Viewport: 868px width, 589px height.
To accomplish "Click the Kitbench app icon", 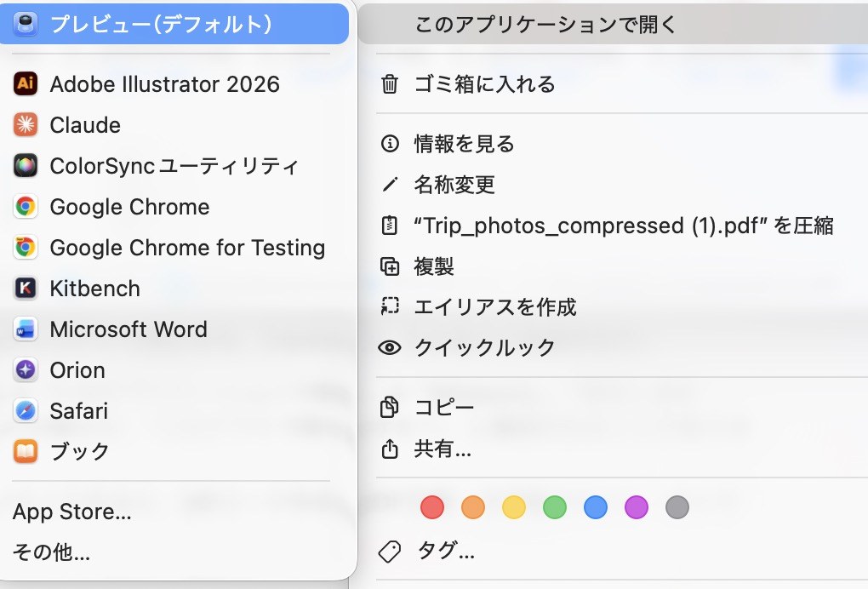I will point(26,288).
